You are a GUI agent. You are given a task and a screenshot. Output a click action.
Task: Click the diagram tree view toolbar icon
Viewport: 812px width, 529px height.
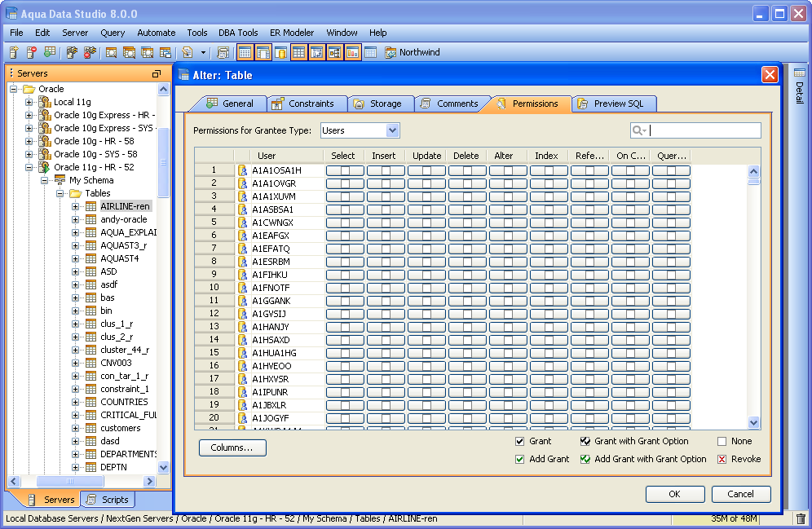pos(334,52)
